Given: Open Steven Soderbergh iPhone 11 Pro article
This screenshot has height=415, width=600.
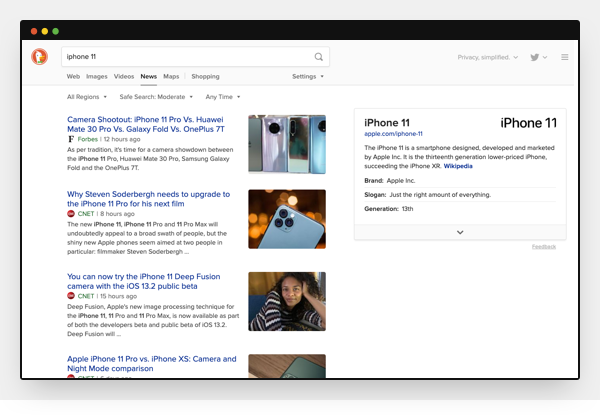Looking at the screenshot, I should point(148,199).
